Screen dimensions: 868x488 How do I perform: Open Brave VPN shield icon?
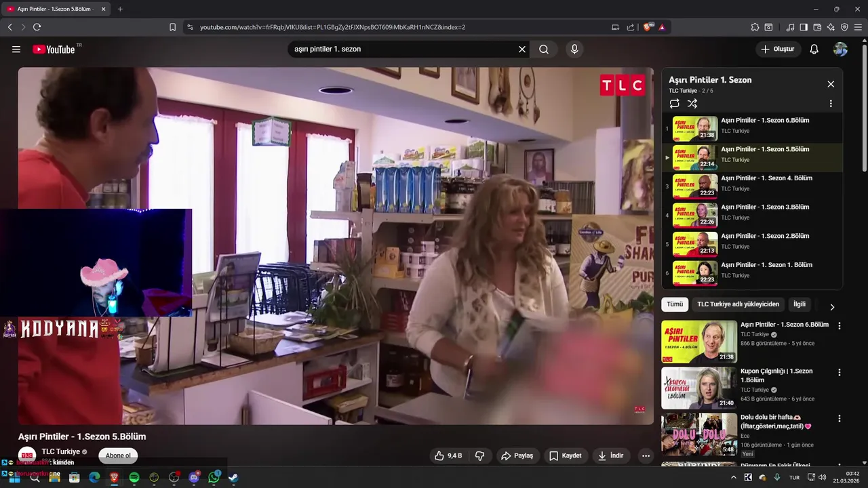844,27
